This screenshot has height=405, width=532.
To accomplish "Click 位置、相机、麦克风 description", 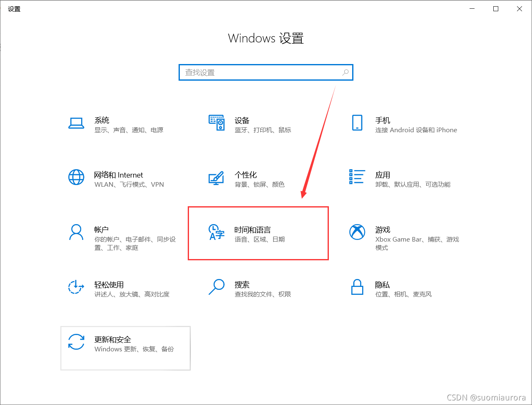I will [404, 294].
